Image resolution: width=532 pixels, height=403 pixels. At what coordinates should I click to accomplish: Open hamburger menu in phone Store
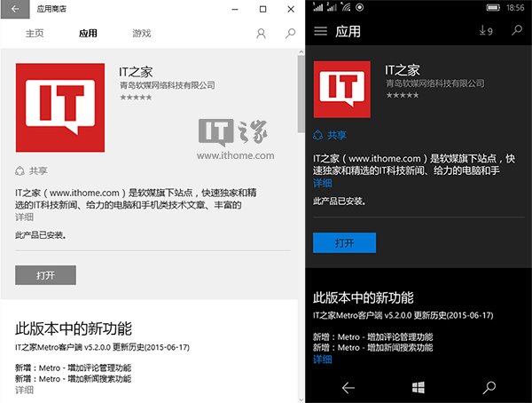(321, 31)
